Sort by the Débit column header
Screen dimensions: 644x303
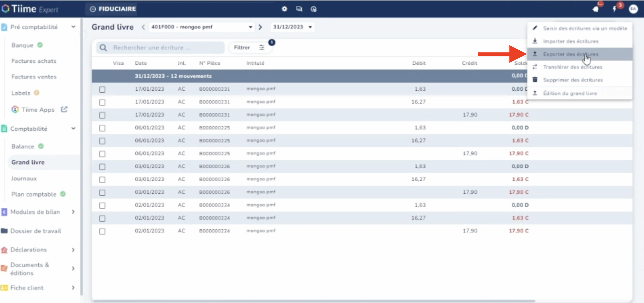pyautogui.click(x=419, y=63)
